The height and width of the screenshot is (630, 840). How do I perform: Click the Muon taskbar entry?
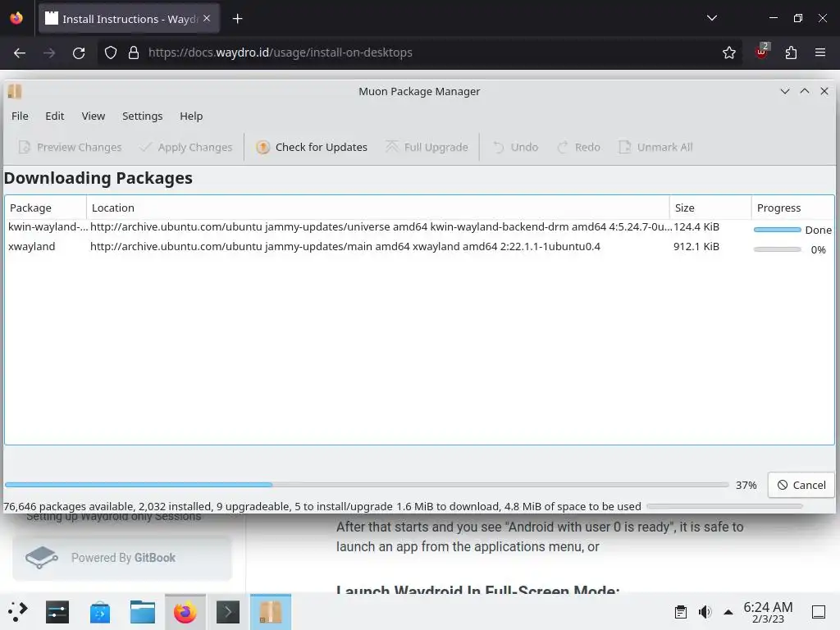[x=271, y=612]
